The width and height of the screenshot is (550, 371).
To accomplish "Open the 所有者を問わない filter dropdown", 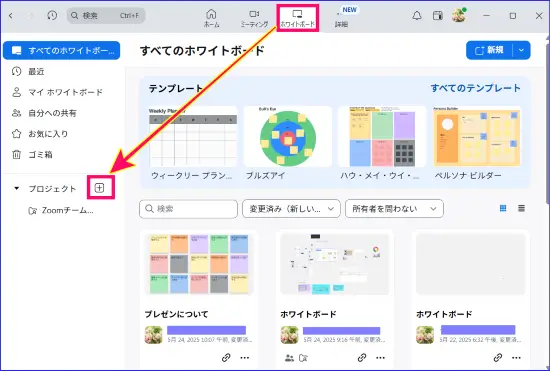I will coord(394,209).
